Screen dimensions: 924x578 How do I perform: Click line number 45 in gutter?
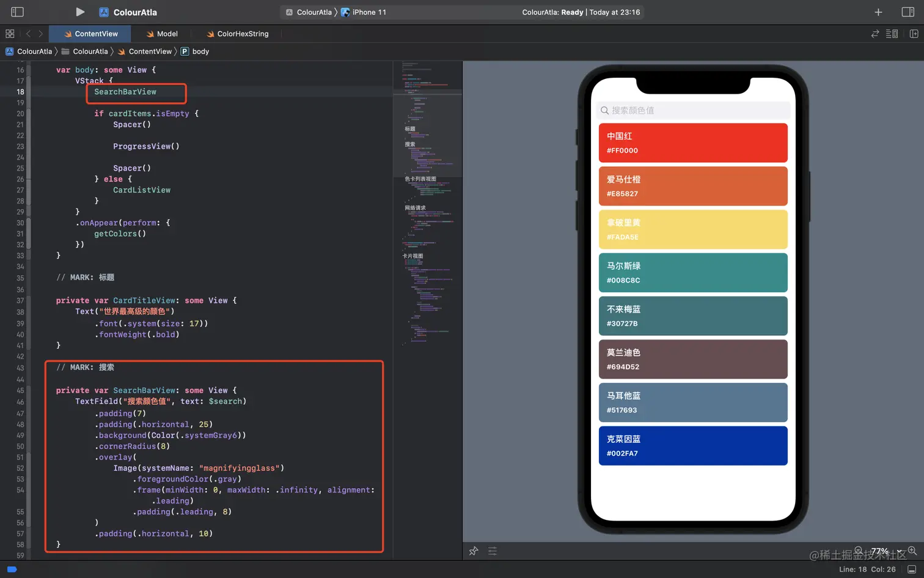pos(20,390)
